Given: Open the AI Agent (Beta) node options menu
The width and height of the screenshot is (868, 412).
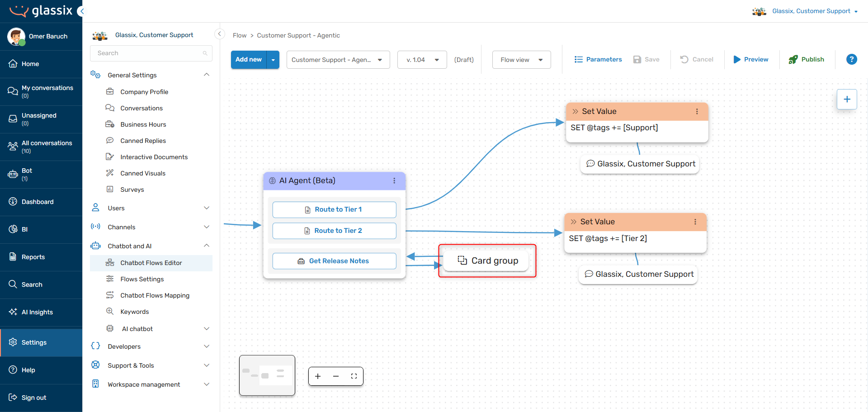Looking at the screenshot, I should click(x=394, y=180).
